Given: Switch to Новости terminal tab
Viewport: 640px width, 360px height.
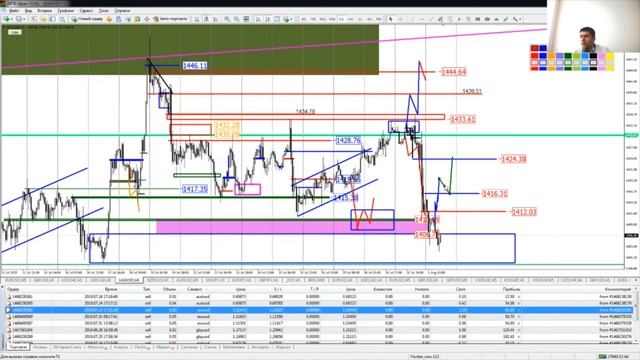Looking at the screenshot, I should point(96,347).
